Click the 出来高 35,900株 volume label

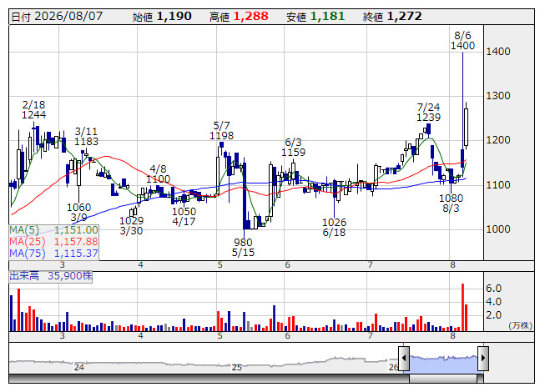tap(51, 276)
